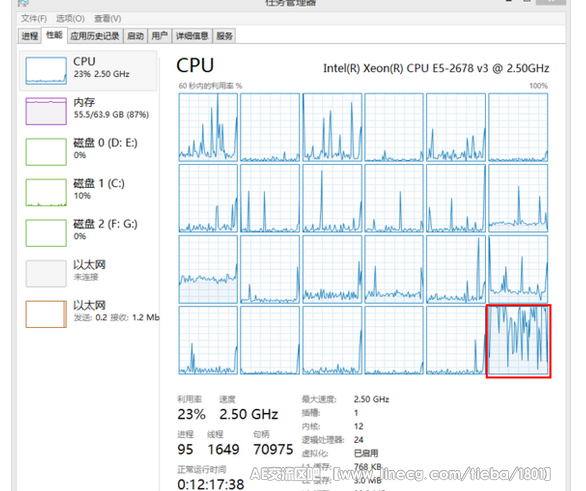This screenshot has height=491, width=586.
Task: Click the CPU mini graph thumbnail in sidebar
Action: pos(46,71)
